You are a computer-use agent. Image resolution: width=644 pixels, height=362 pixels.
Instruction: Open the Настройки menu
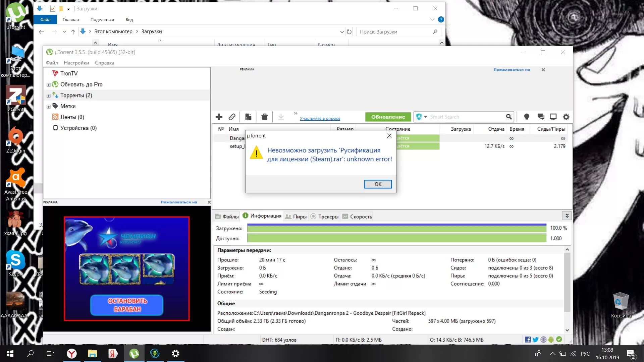point(76,63)
